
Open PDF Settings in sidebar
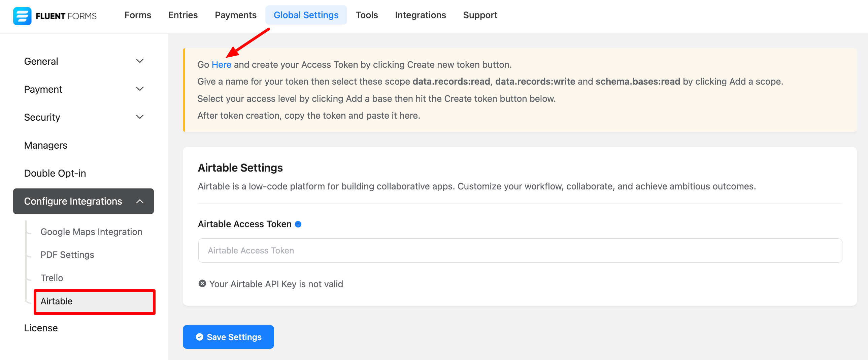pos(67,255)
